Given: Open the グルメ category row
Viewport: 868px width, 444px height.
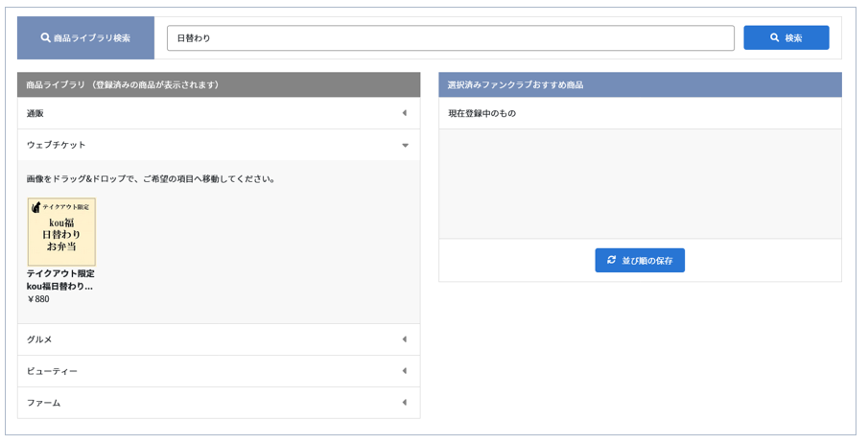Looking at the screenshot, I should [x=219, y=339].
